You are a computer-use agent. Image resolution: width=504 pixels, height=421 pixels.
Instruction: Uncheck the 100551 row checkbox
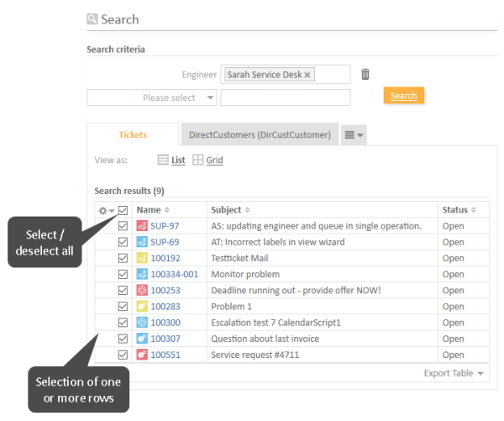(123, 355)
